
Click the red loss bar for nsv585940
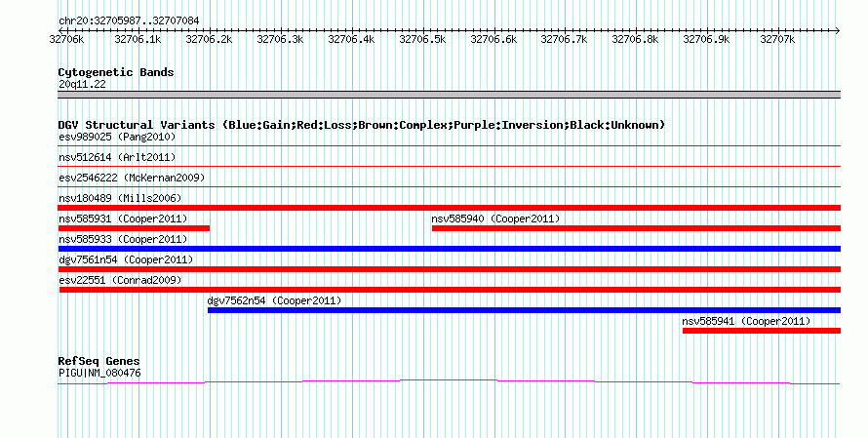pyautogui.click(x=636, y=228)
